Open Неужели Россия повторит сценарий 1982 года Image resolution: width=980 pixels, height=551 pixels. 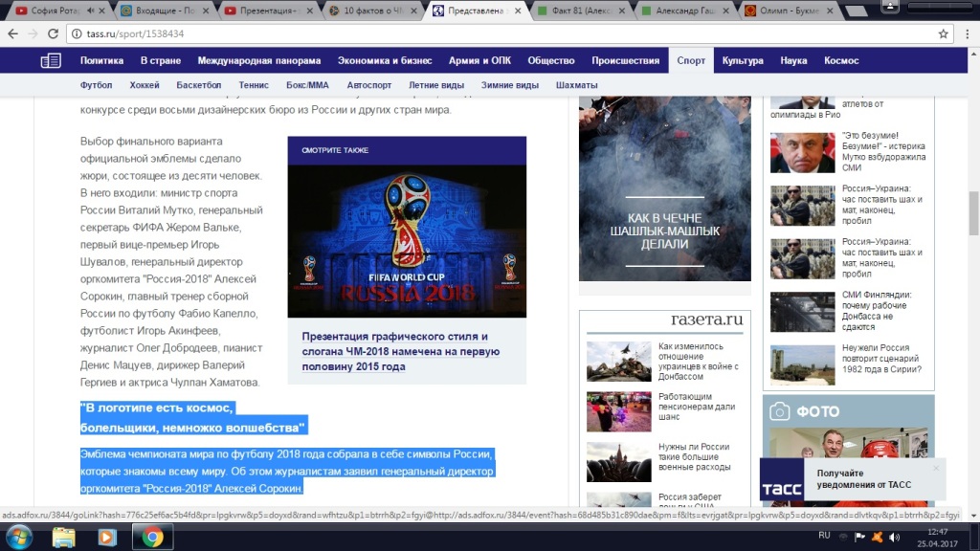tap(881, 359)
